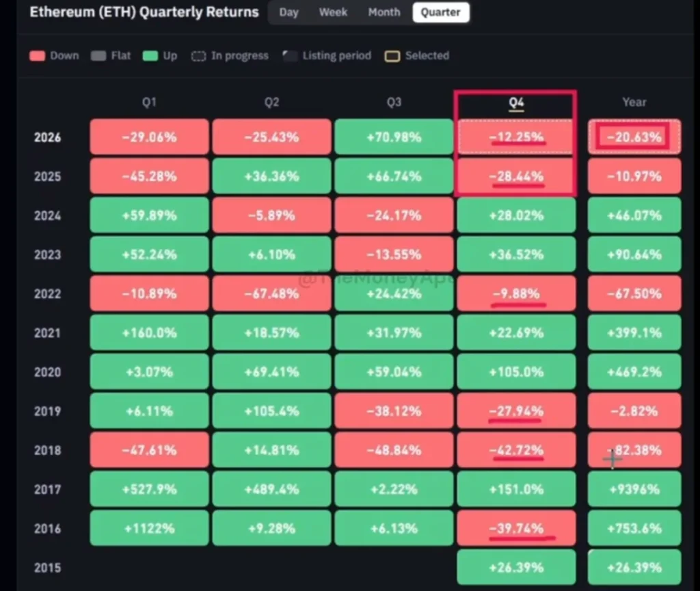Select the 2024 Q1 cell +59.89%
Viewport: 700px width, 591px height.
(x=149, y=215)
